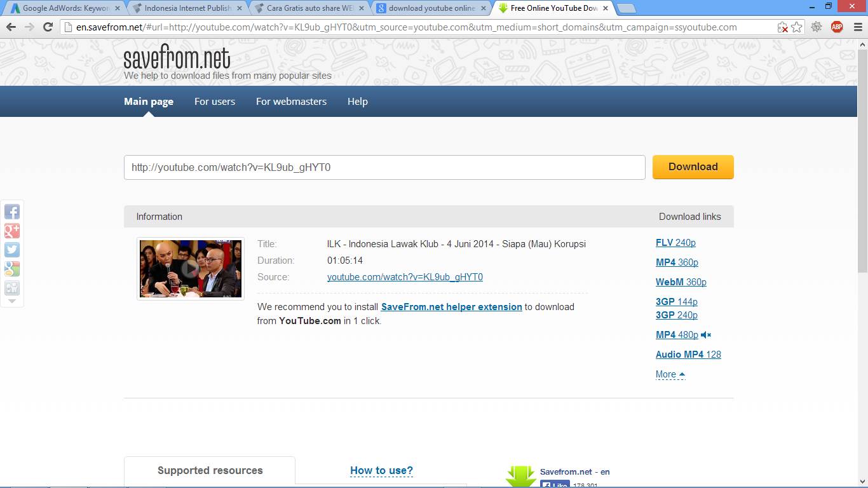868x488 pixels.
Task: Switch to the How to use? tab
Action: 381,471
